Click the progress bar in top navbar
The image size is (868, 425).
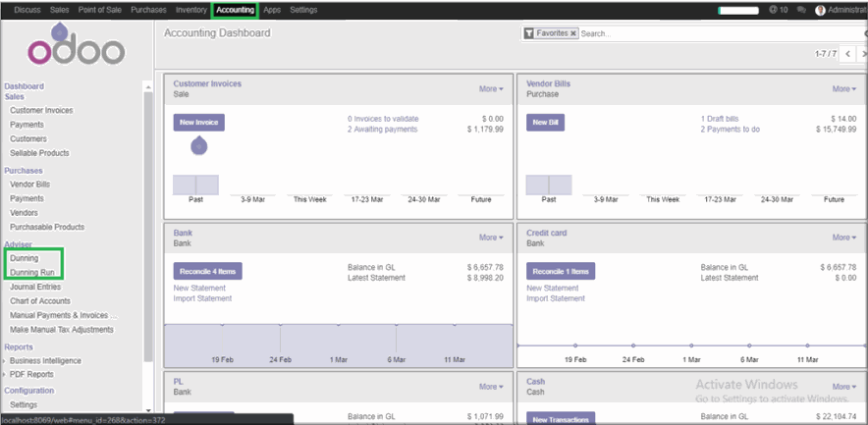[738, 10]
